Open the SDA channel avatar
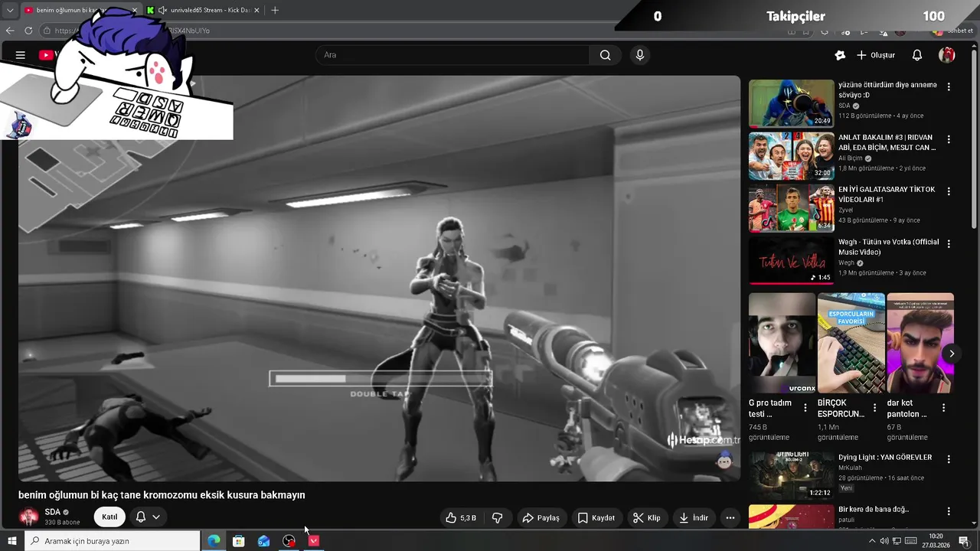The height and width of the screenshot is (551, 980). [x=29, y=517]
